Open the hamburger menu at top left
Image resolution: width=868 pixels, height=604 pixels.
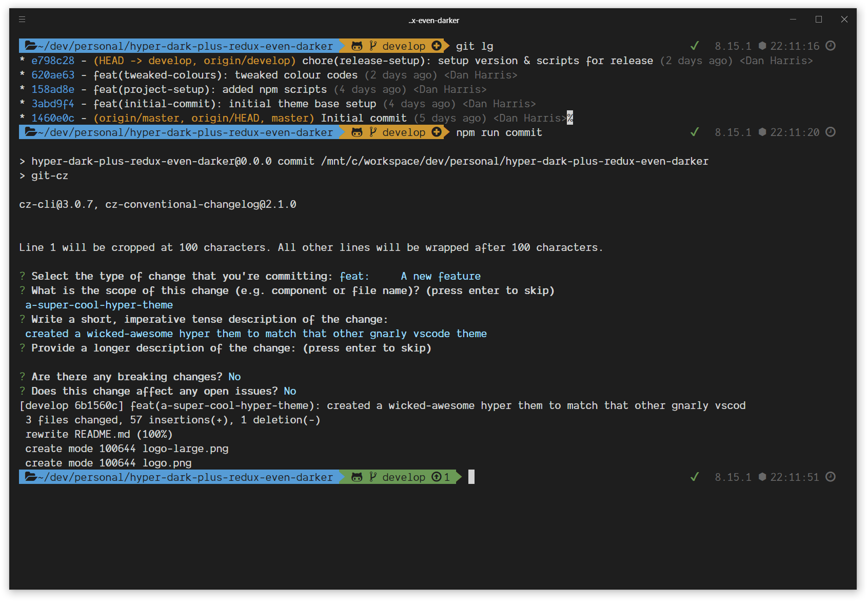click(22, 20)
